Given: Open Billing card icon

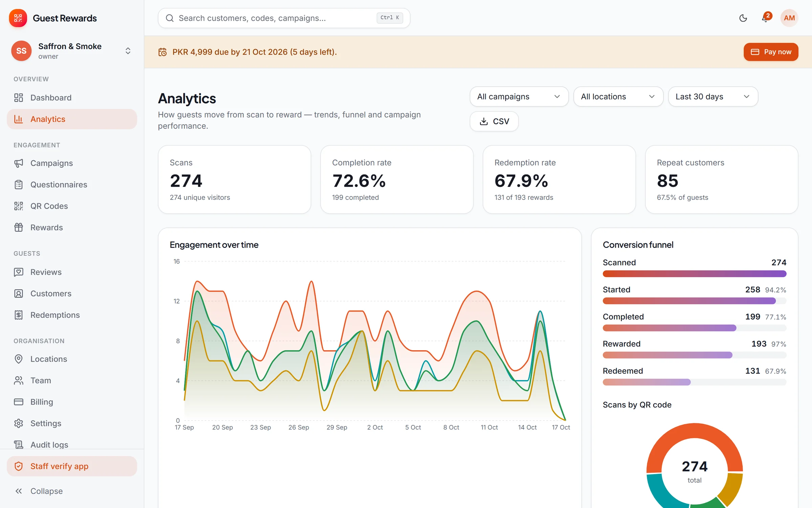Looking at the screenshot, I should [19, 402].
